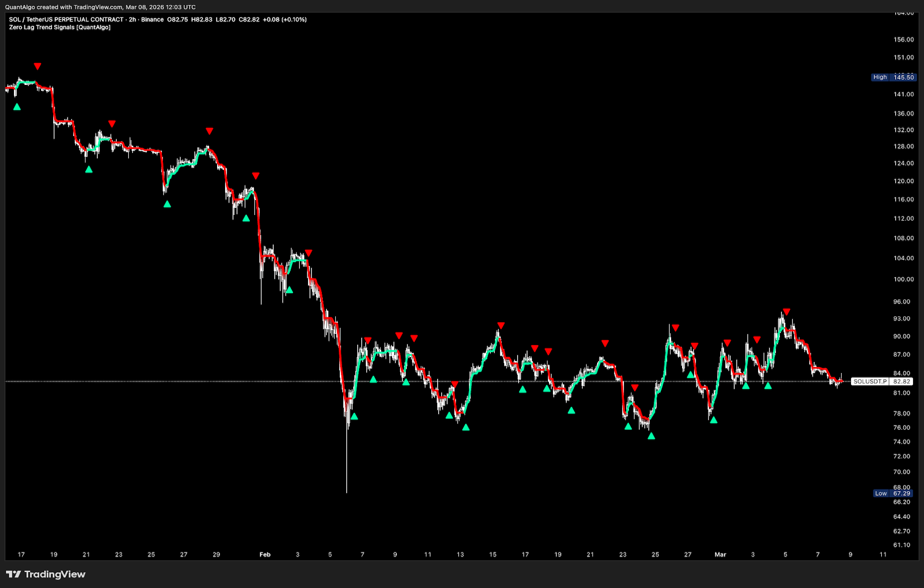Click the 87.00 price axis label
The image size is (924, 588).
902,354
